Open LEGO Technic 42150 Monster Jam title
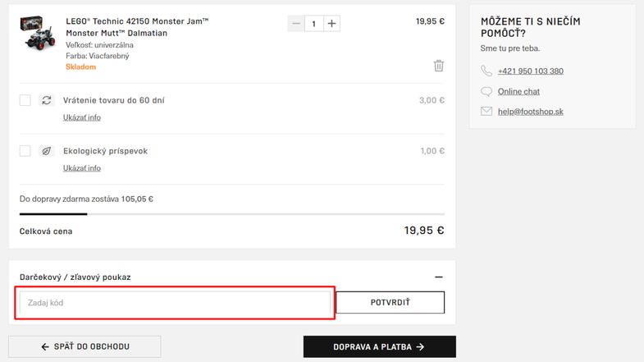 (x=137, y=27)
